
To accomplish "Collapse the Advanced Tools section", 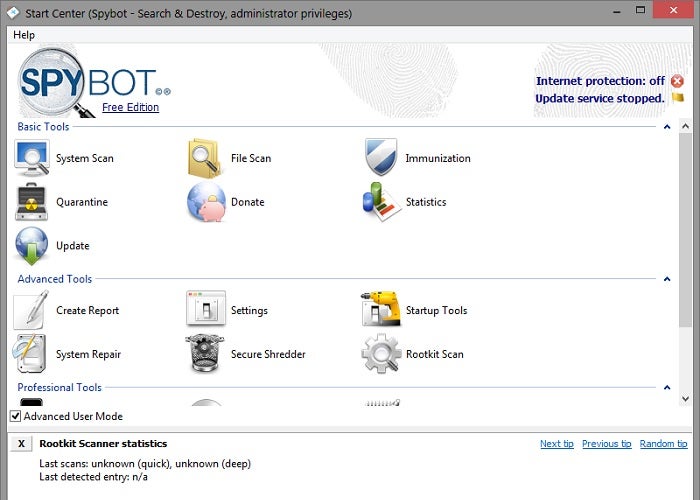I will coord(667,279).
